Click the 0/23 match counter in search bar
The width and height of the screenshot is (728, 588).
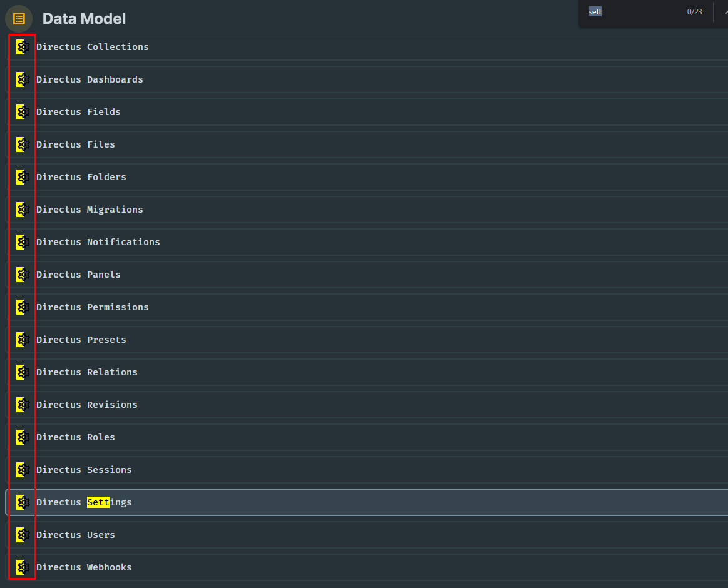tap(695, 12)
